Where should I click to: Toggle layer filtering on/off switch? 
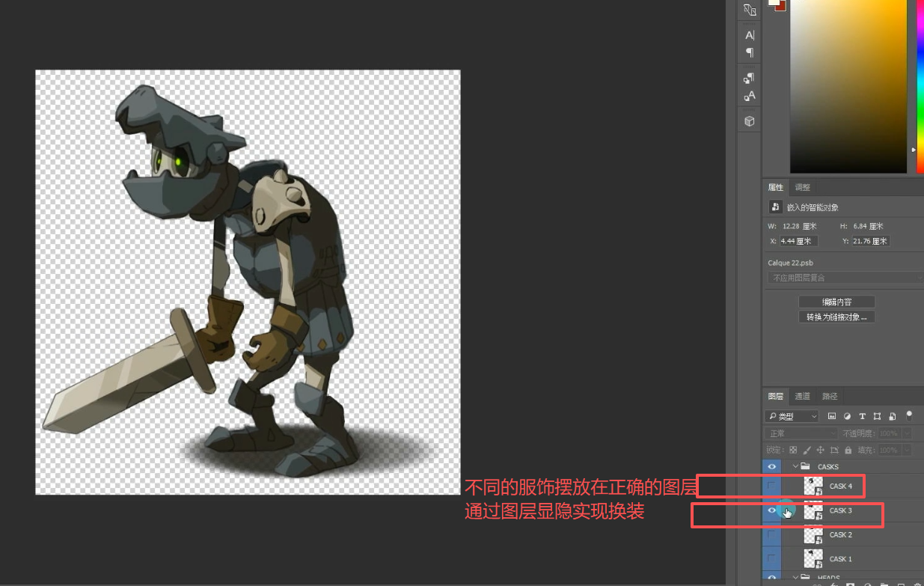909,415
